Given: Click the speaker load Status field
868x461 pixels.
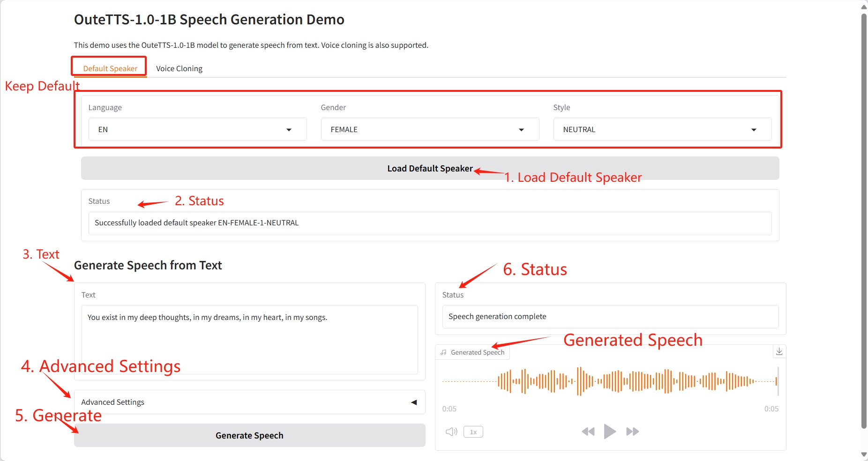Looking at the screenshot, I should (429, 223).
